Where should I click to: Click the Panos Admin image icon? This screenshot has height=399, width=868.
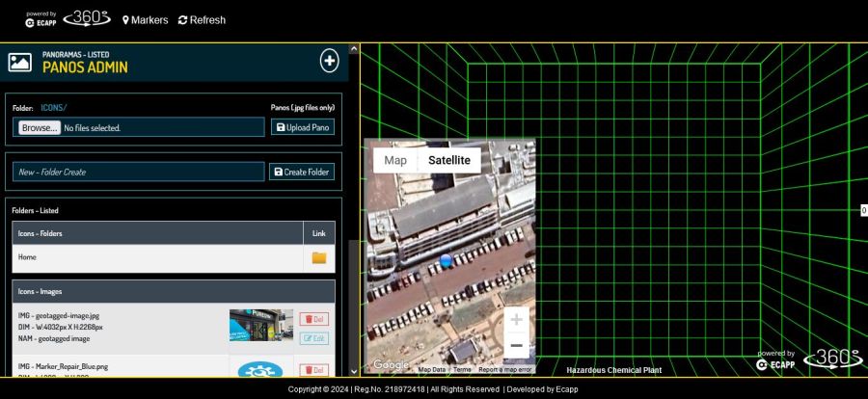20,62
